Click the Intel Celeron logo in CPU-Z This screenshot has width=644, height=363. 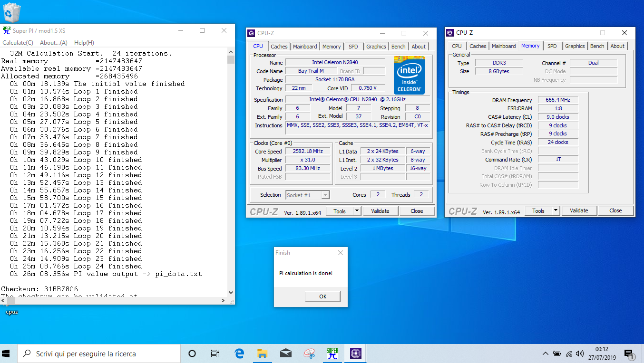tap(409, 75)
